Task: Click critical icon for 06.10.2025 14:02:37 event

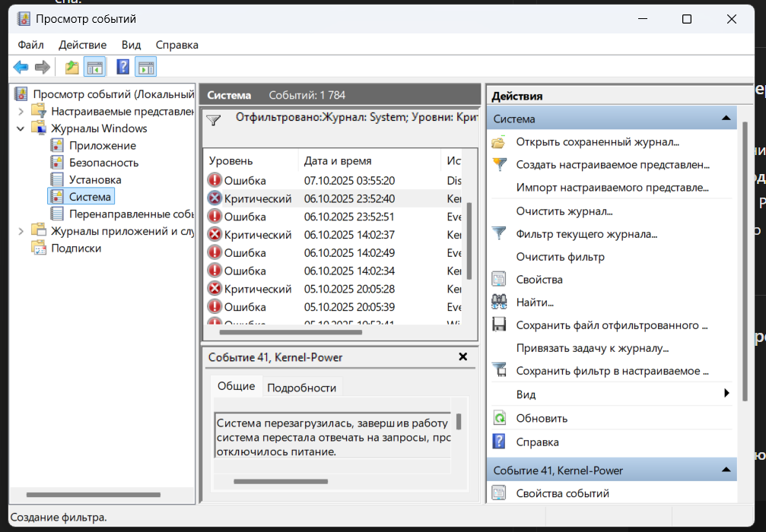Action: 215,235
